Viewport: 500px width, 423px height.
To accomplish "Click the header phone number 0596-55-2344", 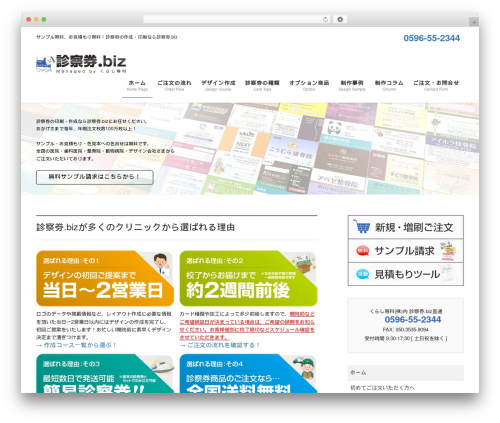I will [x=432, y=38].
